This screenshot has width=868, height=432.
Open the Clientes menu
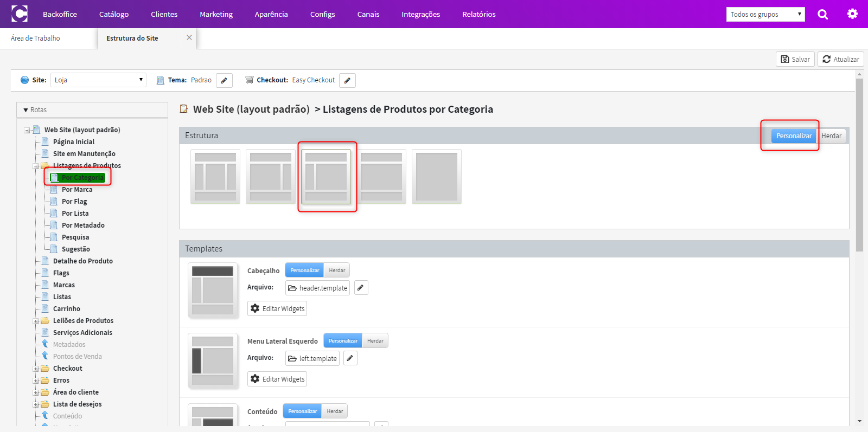[164, 14]
